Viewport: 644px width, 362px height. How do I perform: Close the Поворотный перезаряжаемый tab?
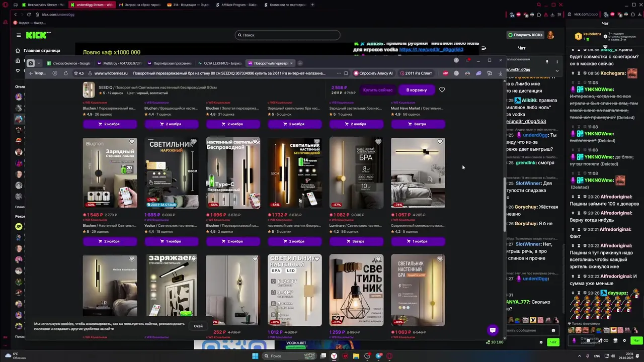[291, 63]
